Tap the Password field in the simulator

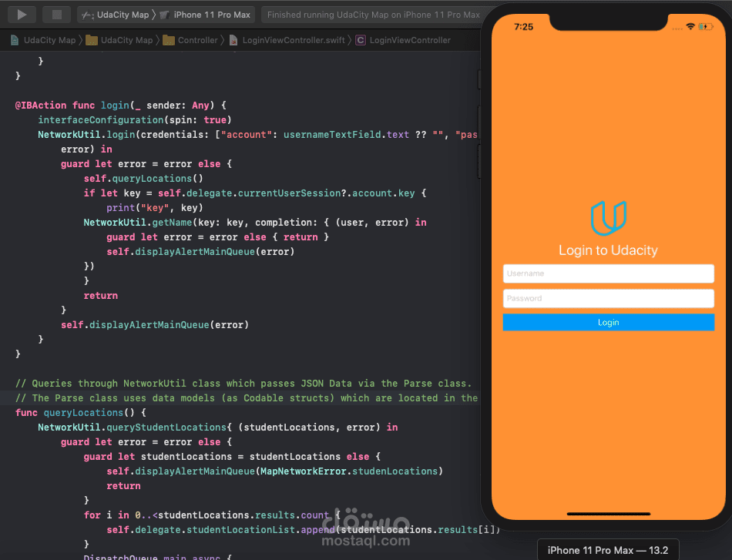coord(608,298)
